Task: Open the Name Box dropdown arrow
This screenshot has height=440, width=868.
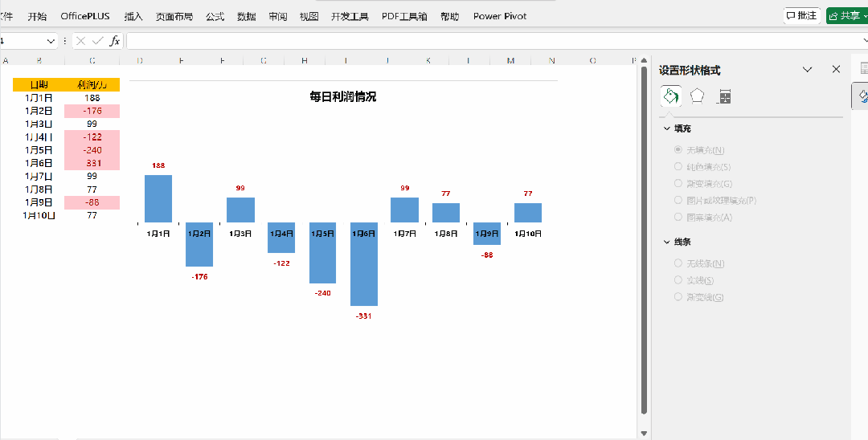Action: [x=51, y=41]
